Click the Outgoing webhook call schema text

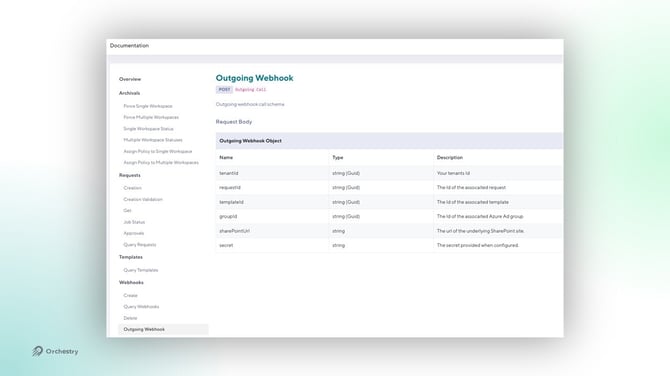250,104
